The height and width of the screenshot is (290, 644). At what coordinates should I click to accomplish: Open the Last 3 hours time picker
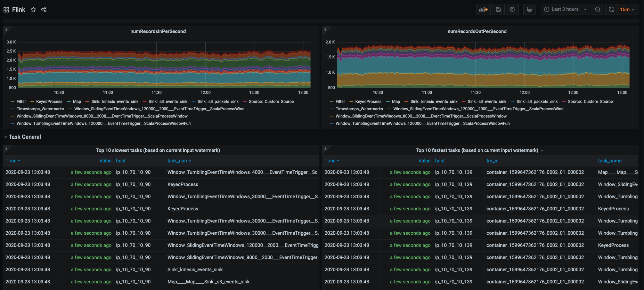coord(565,9)
